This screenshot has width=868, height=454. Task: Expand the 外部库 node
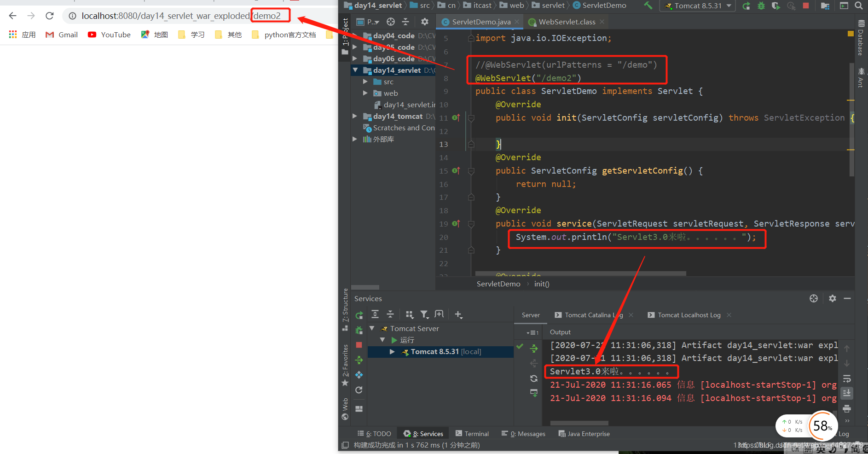point(355,139)
